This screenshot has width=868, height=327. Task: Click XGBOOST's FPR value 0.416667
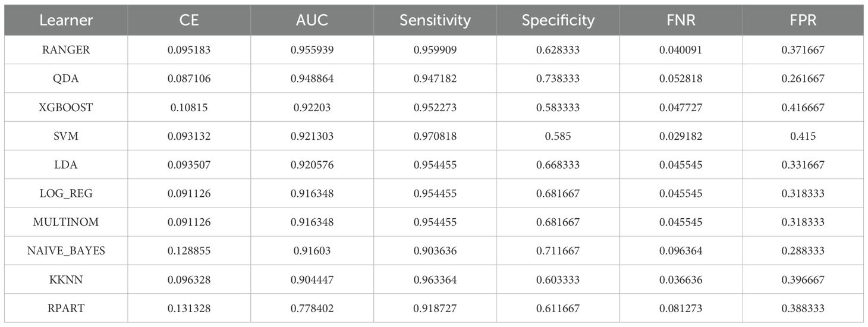pyautogui.click(x=803, y=108)
